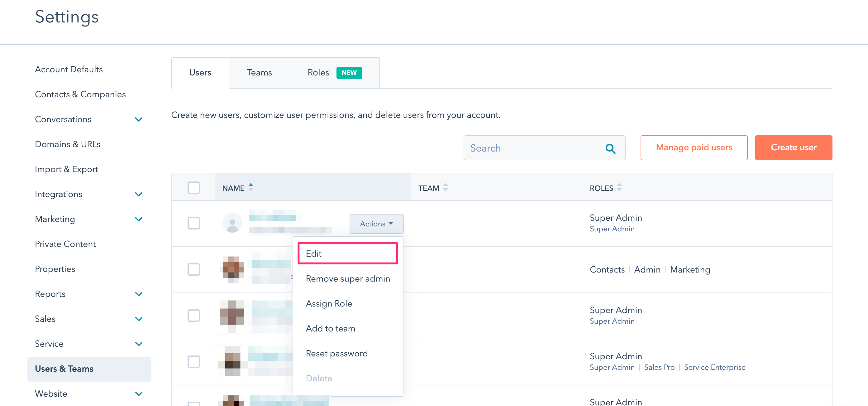Check the Contacts Admin Marketing user row

click(194, 269)
